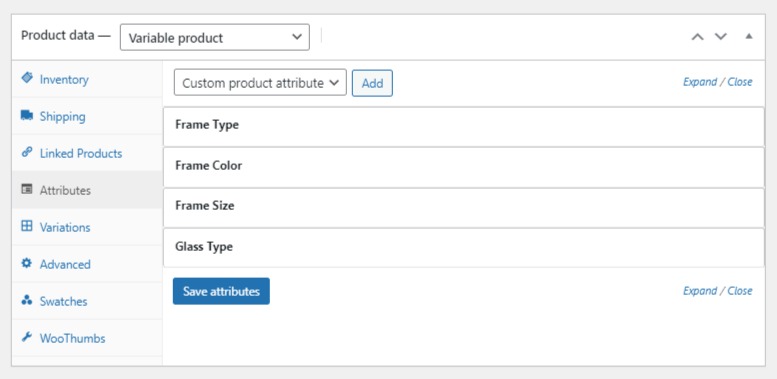Expand the Frame Size attribute row
This screenshot has width=777, height=379.
tap(463, 207)
